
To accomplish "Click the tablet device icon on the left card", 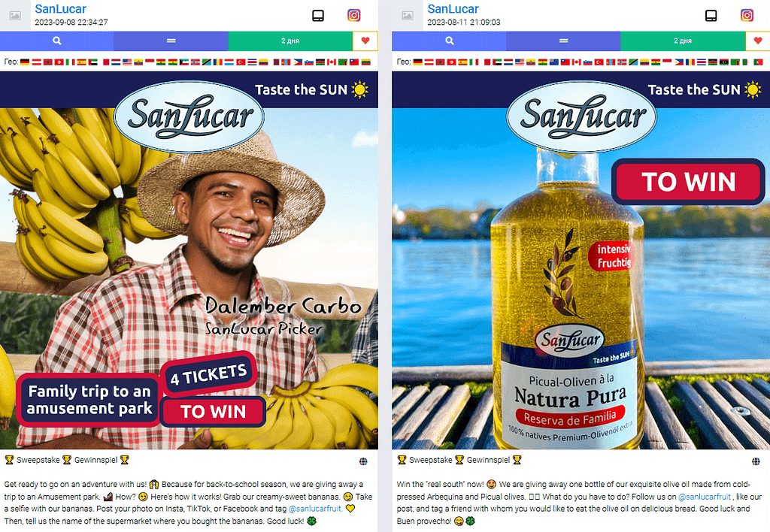I will tap(318, 16).
